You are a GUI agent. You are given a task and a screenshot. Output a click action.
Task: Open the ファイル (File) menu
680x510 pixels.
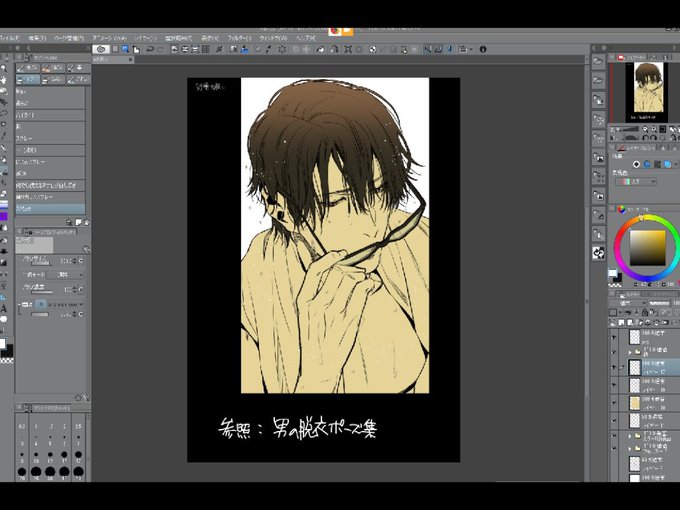click(x=9, y=39)
